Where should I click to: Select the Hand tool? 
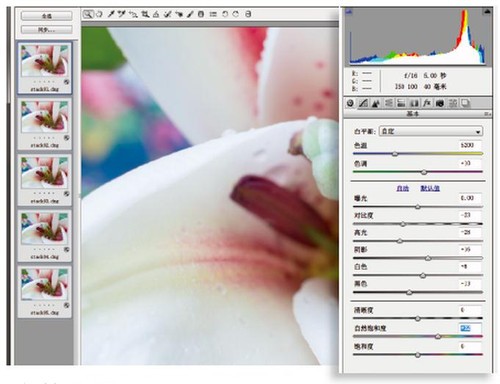(x=99, y=14)
